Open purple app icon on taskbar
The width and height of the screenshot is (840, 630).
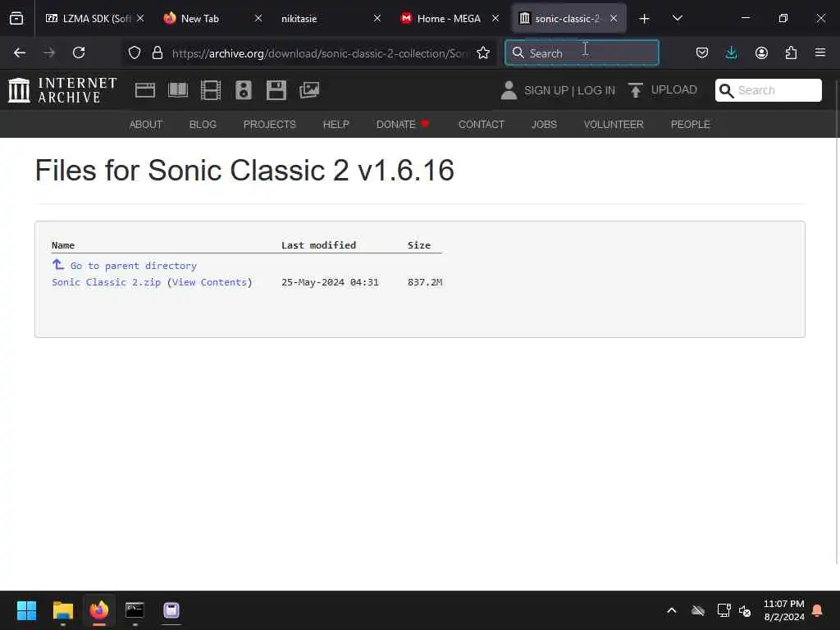coord(171,610)
